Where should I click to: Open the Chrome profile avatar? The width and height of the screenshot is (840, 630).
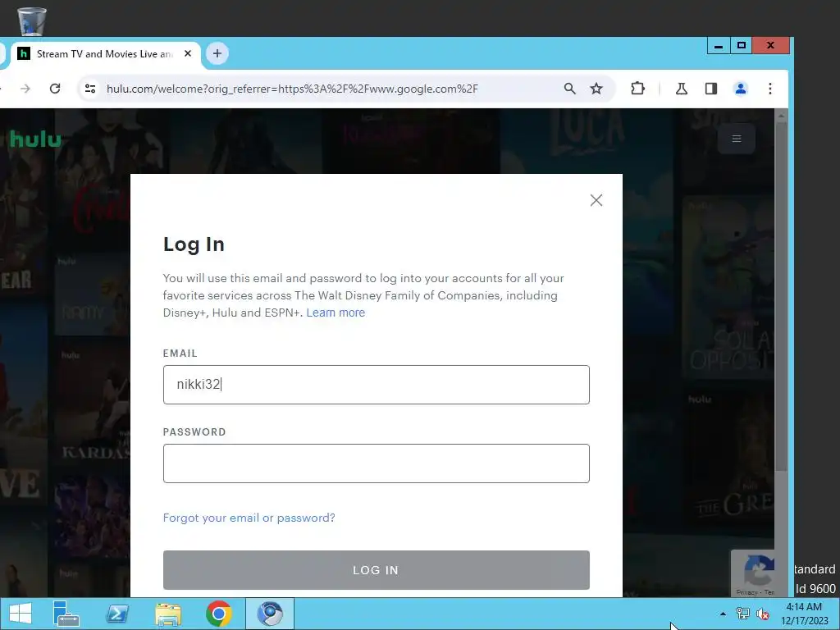click(x=741, y=89)
